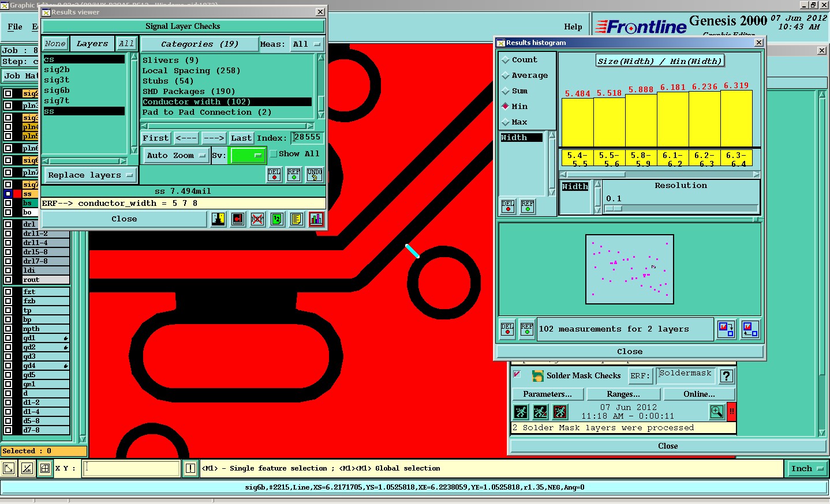
Task: Click REF icon under Width list in histogram
Action: coord(528,206)
